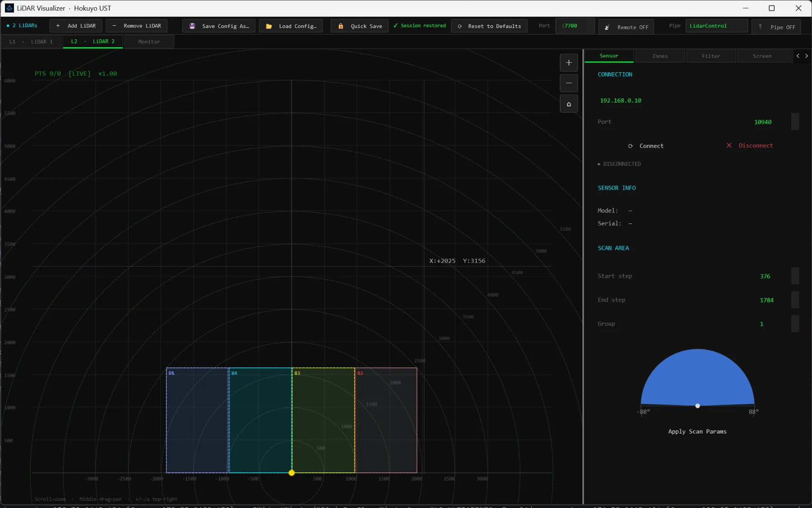Click the Quick Save lock button
The width and height of the screenshot is (812, 508).
click(360, 26)
